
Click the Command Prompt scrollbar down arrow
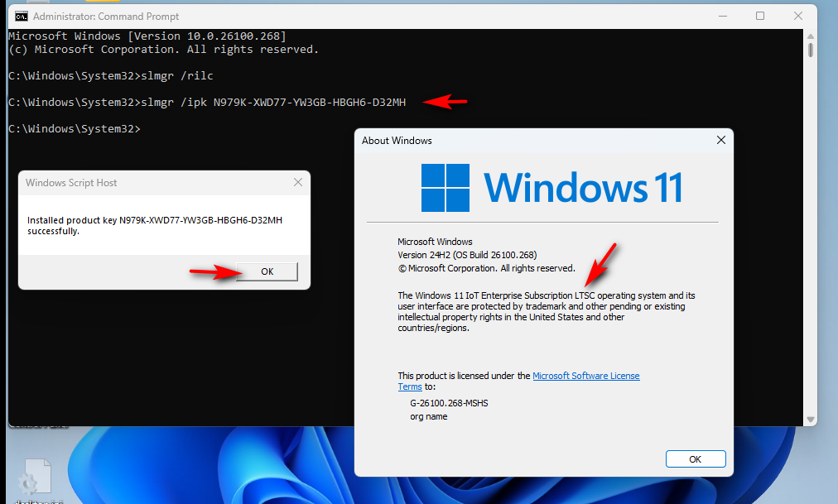point(810,420)
